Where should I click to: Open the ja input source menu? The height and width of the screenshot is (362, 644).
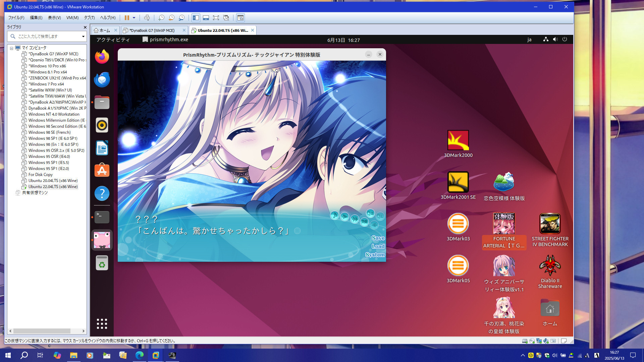tap(529, 40)
